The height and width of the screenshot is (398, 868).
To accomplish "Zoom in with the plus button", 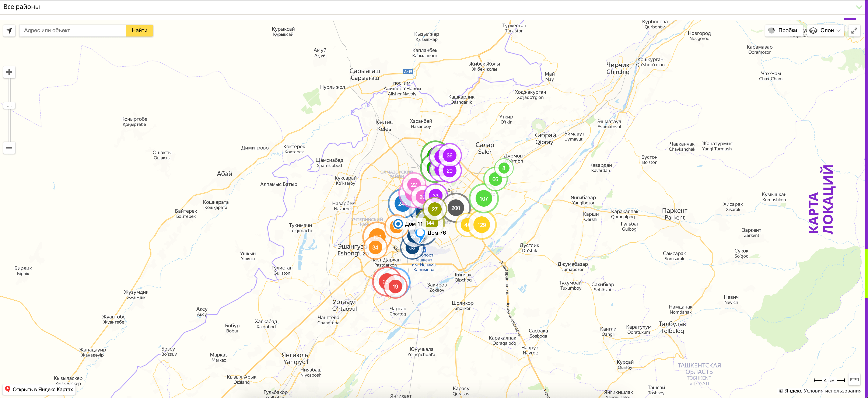I will tap(9, 72).
